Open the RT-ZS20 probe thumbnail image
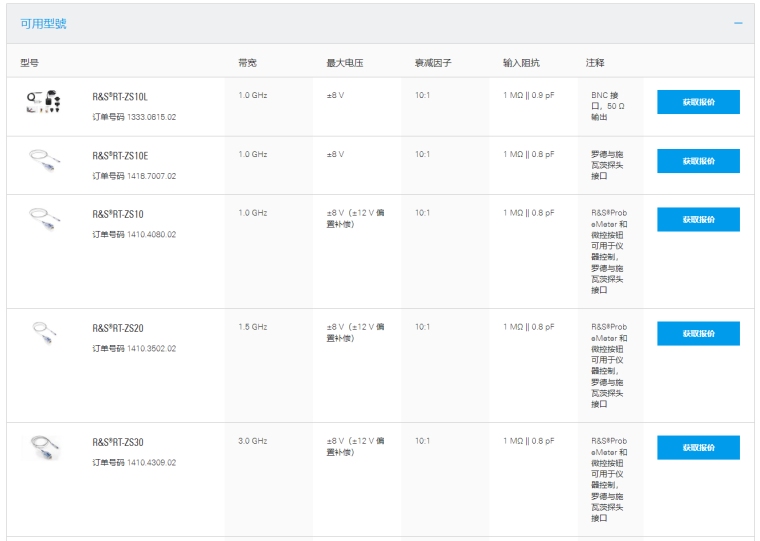760x541 pixels. point(45,331)
